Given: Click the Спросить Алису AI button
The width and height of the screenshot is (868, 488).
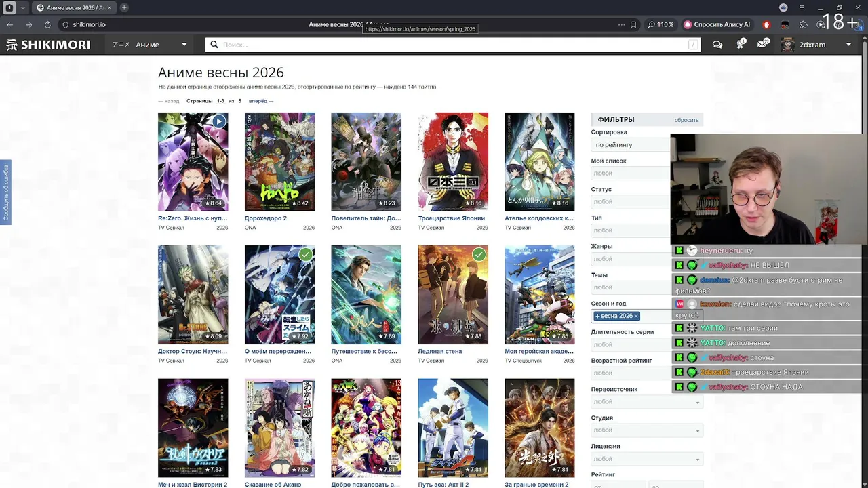Looking at the screenshot, I should (717, 24).
